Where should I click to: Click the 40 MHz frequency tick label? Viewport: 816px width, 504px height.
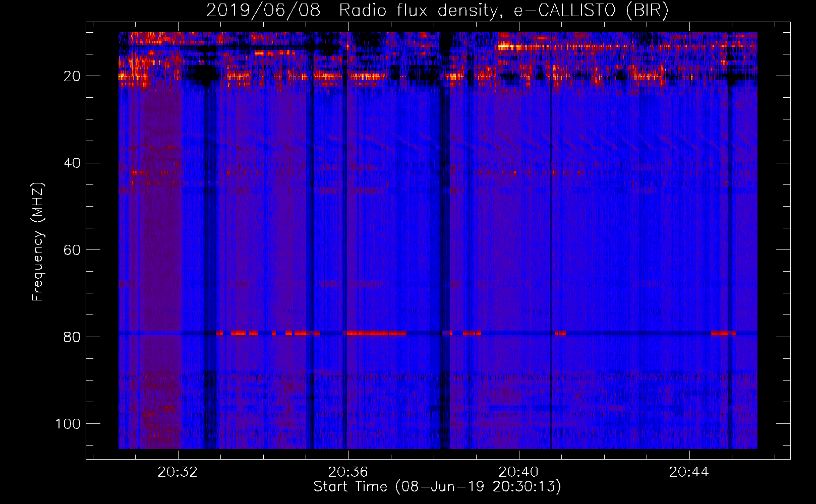[x=72, y=163]
